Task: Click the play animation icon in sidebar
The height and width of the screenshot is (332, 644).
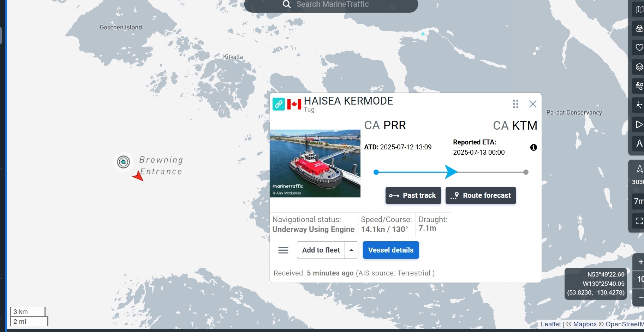Action: 639,124
